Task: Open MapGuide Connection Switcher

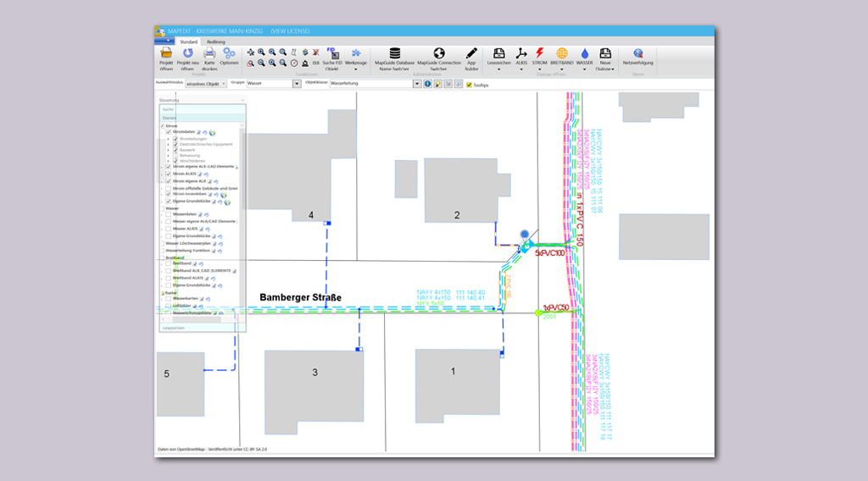Action: click(439, 53)
